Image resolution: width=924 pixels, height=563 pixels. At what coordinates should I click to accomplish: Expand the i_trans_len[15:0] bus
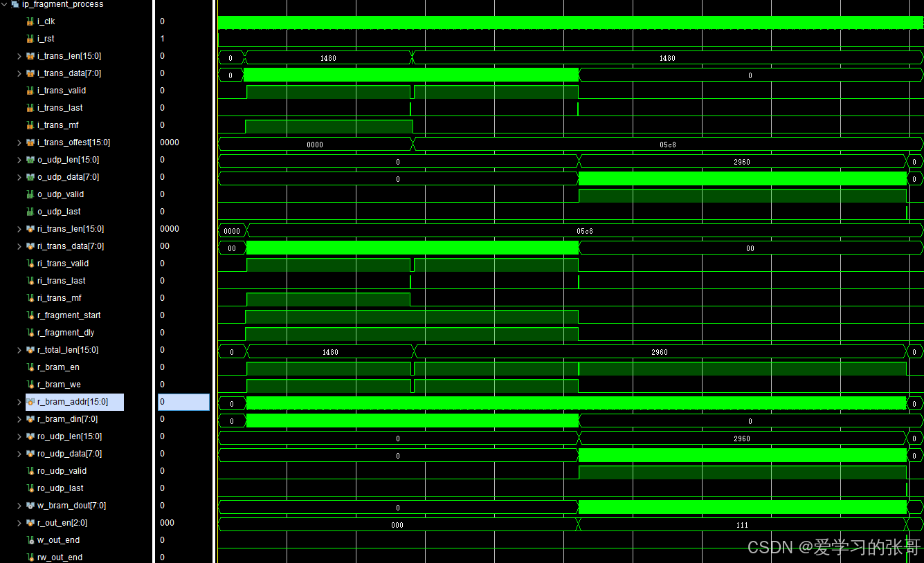(19, 56)
